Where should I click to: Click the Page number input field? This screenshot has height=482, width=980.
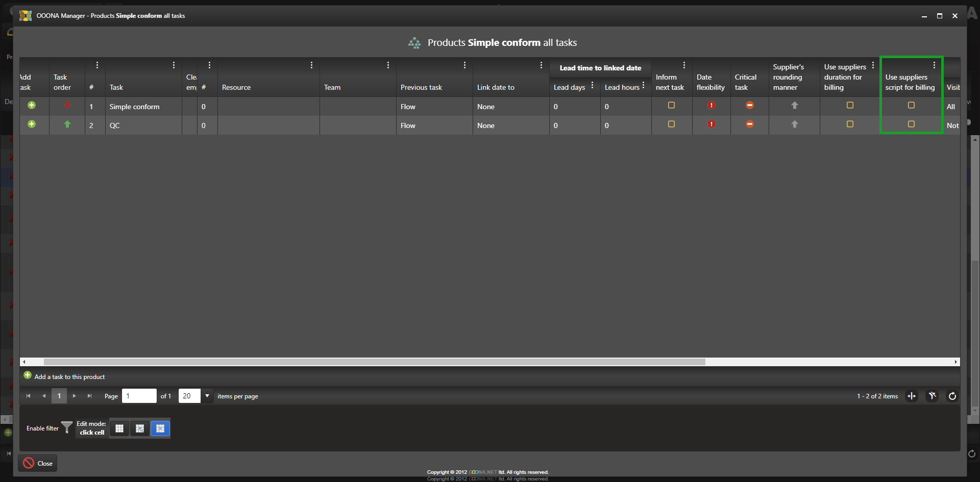139,396
